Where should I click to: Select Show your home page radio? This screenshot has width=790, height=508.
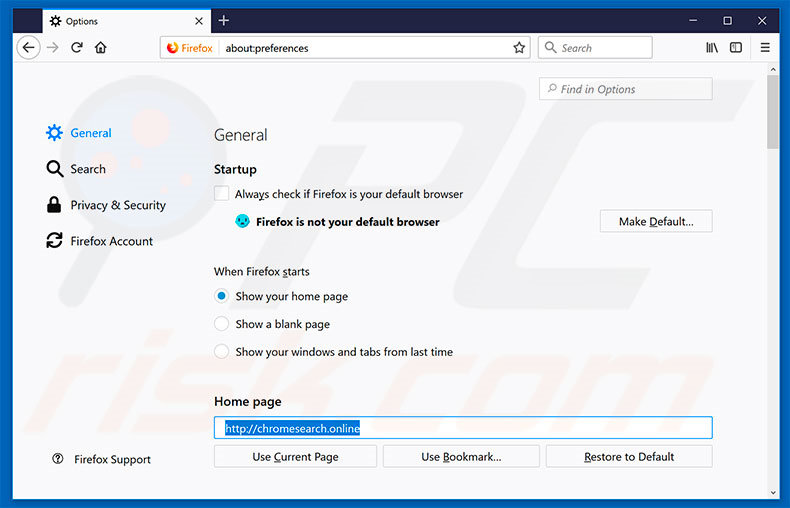tap(221, 296)
